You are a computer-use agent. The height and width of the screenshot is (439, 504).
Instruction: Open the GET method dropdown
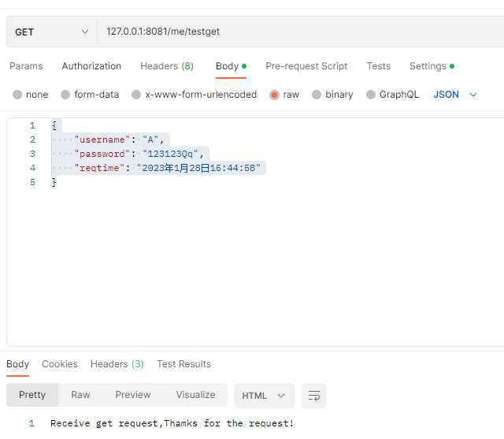[51, 32]
